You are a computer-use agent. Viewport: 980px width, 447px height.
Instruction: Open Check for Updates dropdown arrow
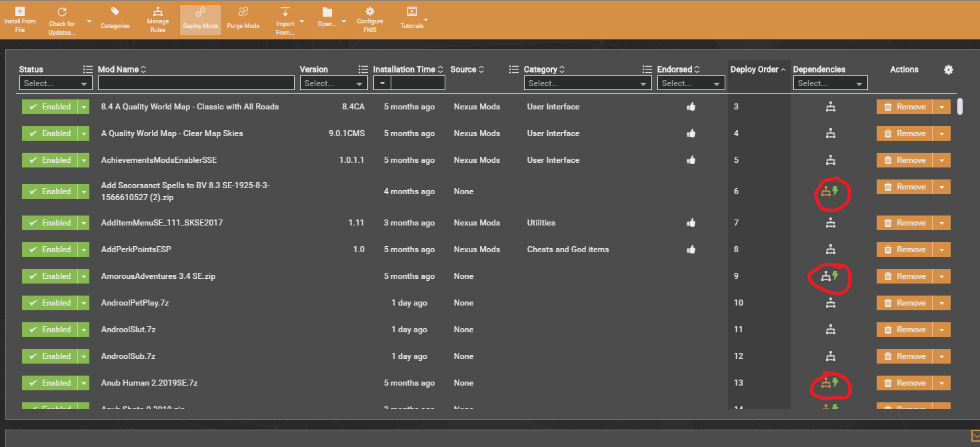[x=87, y=21]
